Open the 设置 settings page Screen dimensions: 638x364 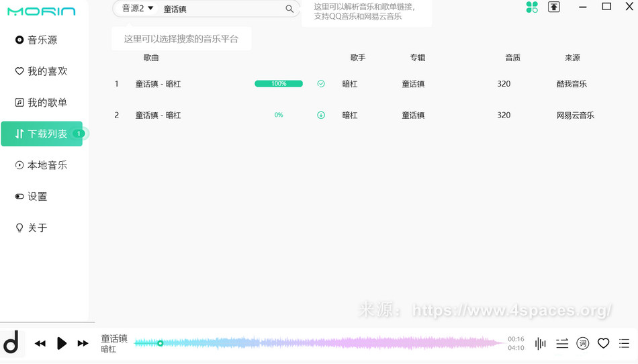[37, 197]
